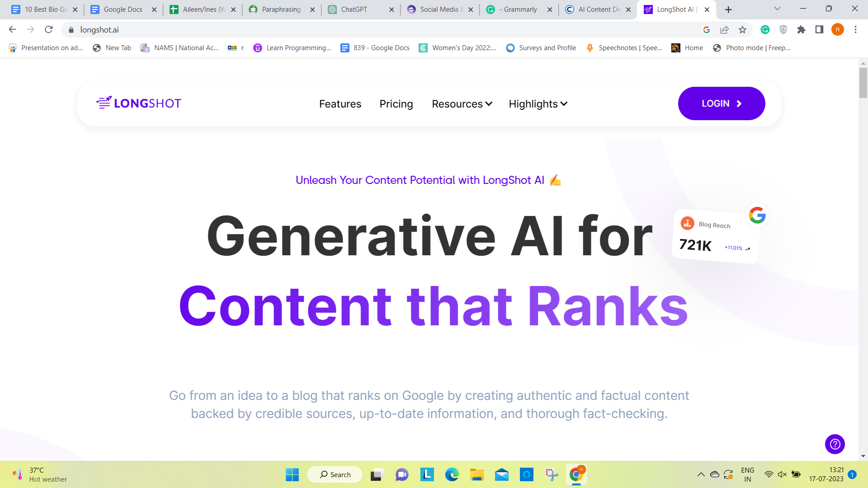Reload the page with the refresh icon

pyautogui.click(x=49, y=29)
